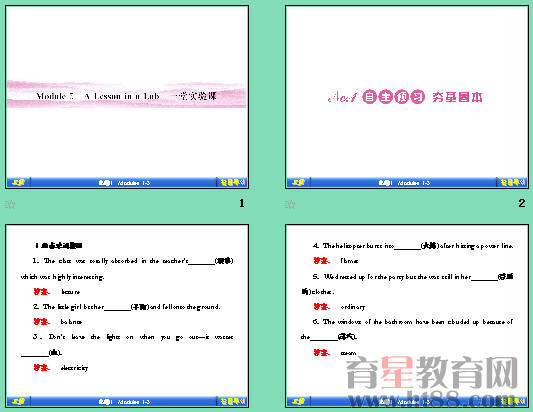Click the answer 'electricity' on slide 3
533x412 pixels.
click(74, 368)
